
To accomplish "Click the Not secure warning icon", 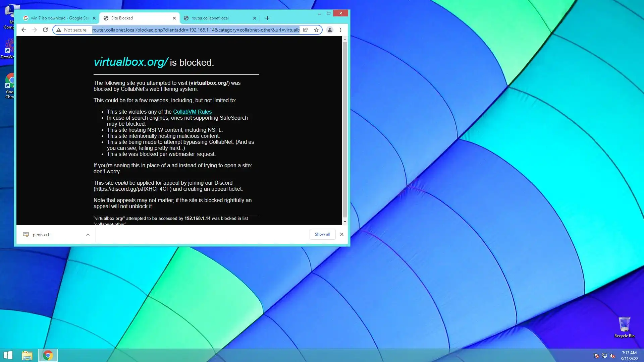I will click(59, 30).
